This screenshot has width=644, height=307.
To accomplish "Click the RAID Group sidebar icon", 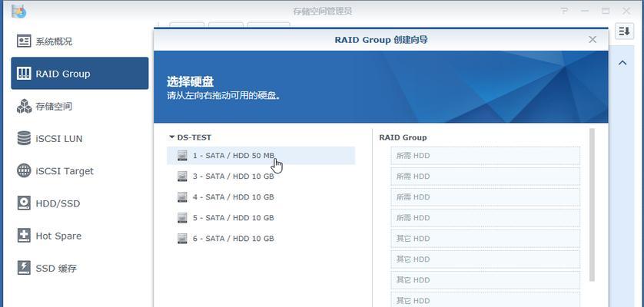I will 24,74.
